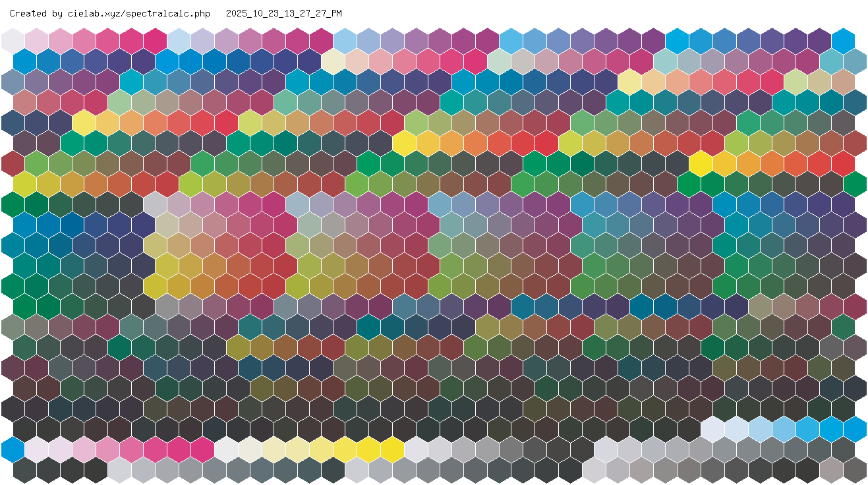Choose the steel-blue hexagon at the left edge, third row
The width and height of the screenshot is (868, 485).
tap(13, 82)
